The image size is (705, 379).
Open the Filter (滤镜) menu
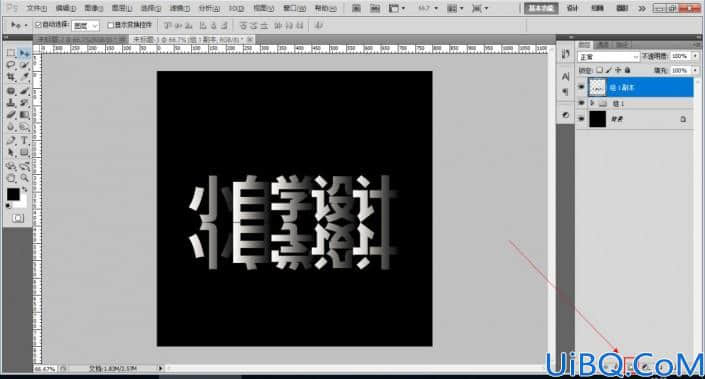point(179,8)
